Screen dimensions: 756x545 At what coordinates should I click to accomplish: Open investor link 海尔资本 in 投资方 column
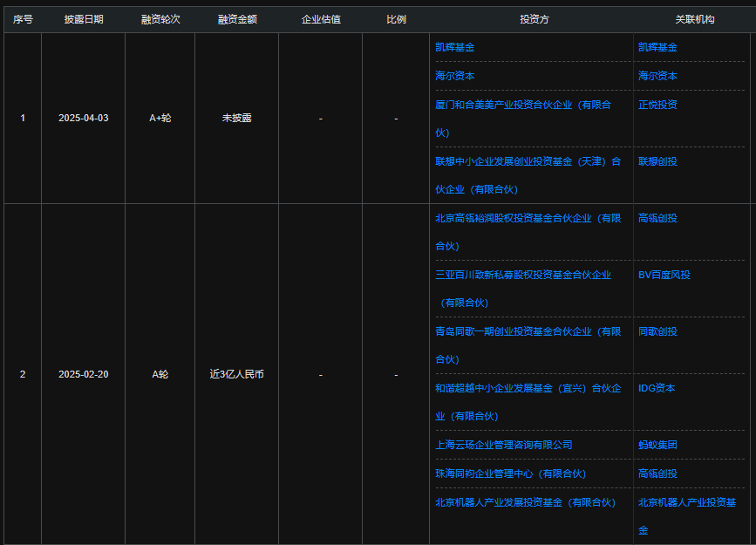(454, 76)
